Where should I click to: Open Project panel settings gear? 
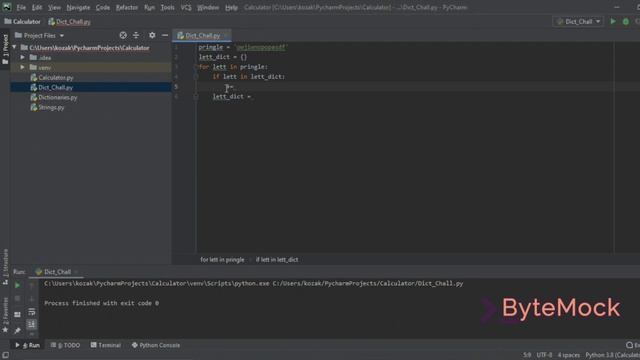click(152, 36)
